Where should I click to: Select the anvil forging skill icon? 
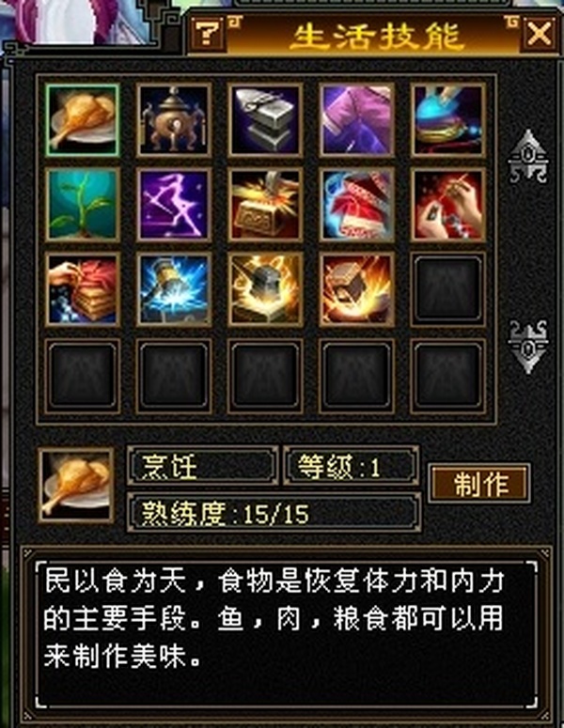(265, 120)
